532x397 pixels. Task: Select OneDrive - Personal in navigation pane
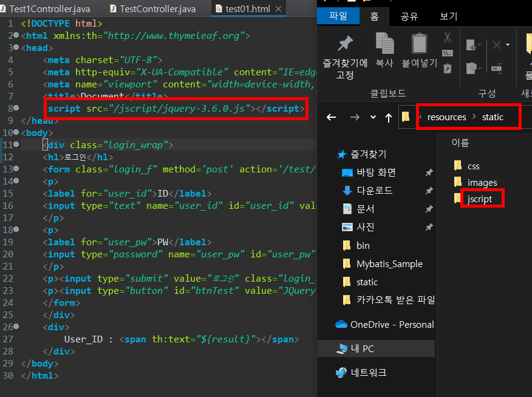point(384,324)
